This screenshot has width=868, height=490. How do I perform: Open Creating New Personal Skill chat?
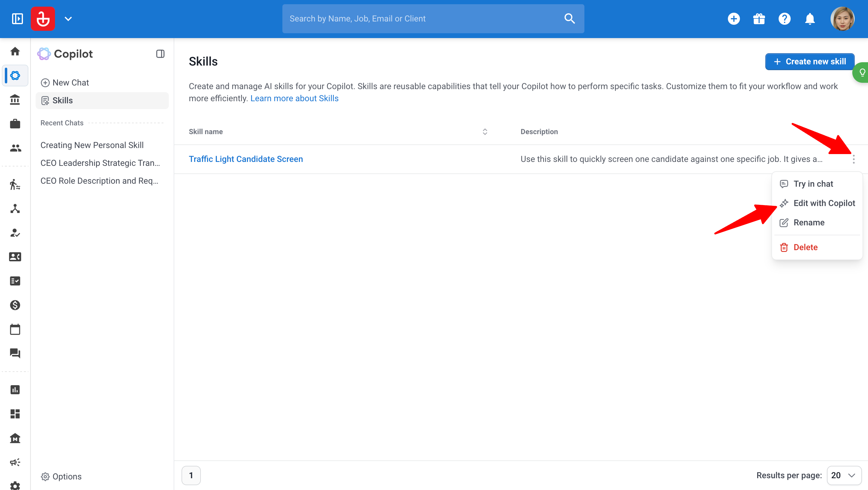tap(92, 145)
